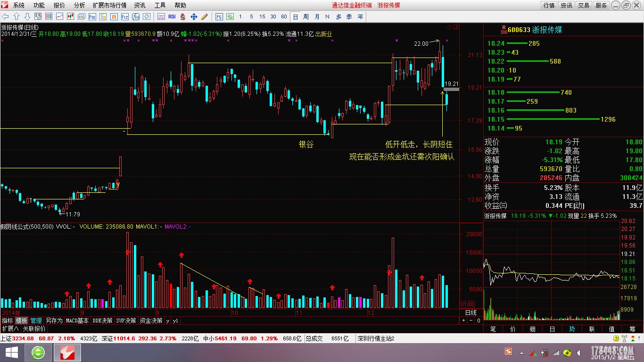Select the 15-minute period
Viewport: 644px width, 362px height.
point(262,16)
